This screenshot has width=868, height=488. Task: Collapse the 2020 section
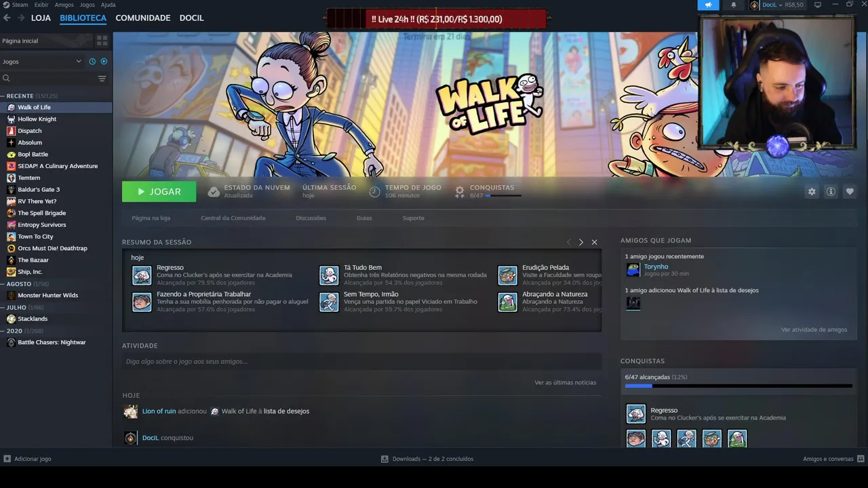click(3, 331)
